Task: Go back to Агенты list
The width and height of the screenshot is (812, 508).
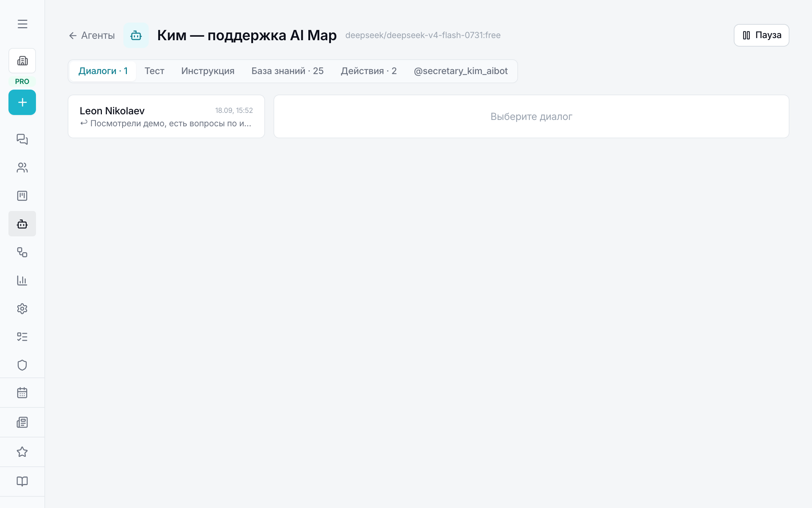Action: tap(92, 35)
